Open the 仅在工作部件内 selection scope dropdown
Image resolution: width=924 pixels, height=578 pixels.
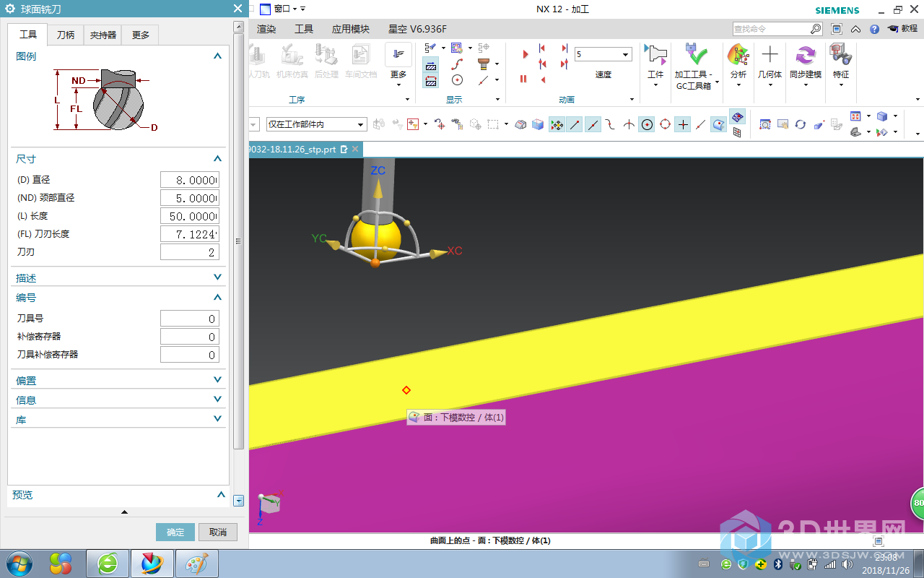pos(316,124)
